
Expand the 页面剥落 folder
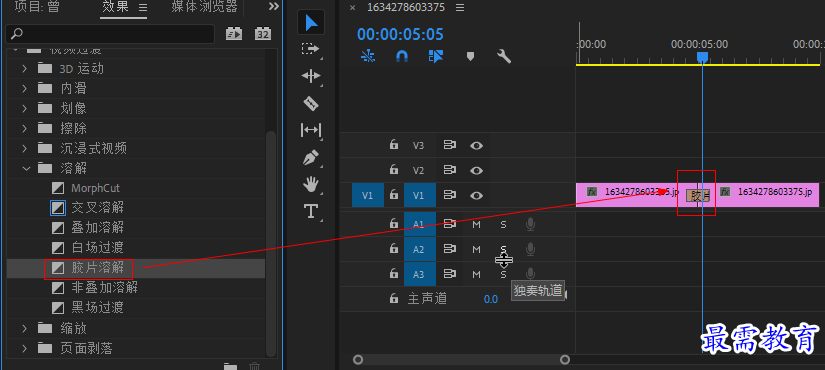(24, 348)
